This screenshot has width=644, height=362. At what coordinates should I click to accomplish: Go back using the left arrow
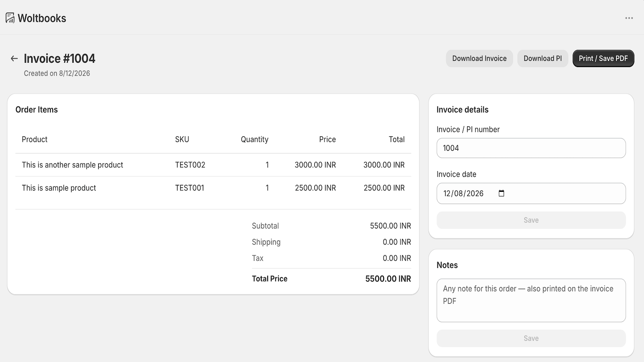tap(14, 59)
